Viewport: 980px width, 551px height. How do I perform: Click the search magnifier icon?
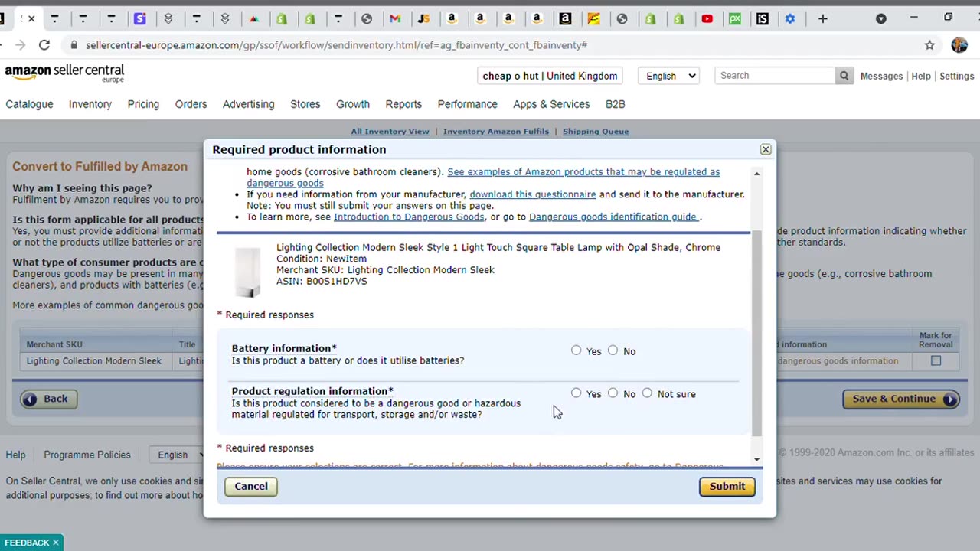(844, 76)
